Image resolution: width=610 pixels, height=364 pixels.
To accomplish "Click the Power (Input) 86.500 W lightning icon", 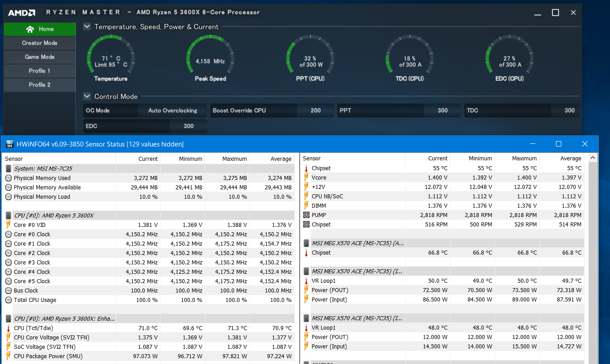I will pos(306,299).
